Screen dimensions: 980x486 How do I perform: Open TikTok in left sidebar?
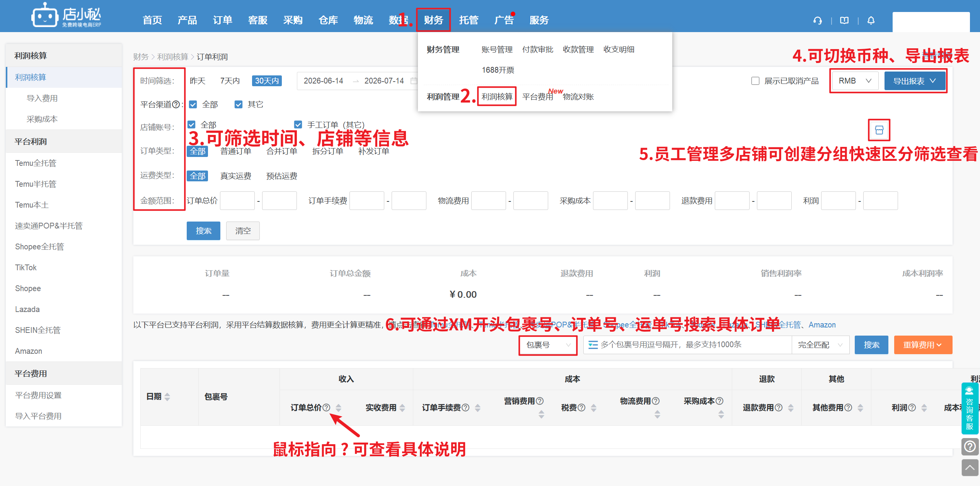26,268
